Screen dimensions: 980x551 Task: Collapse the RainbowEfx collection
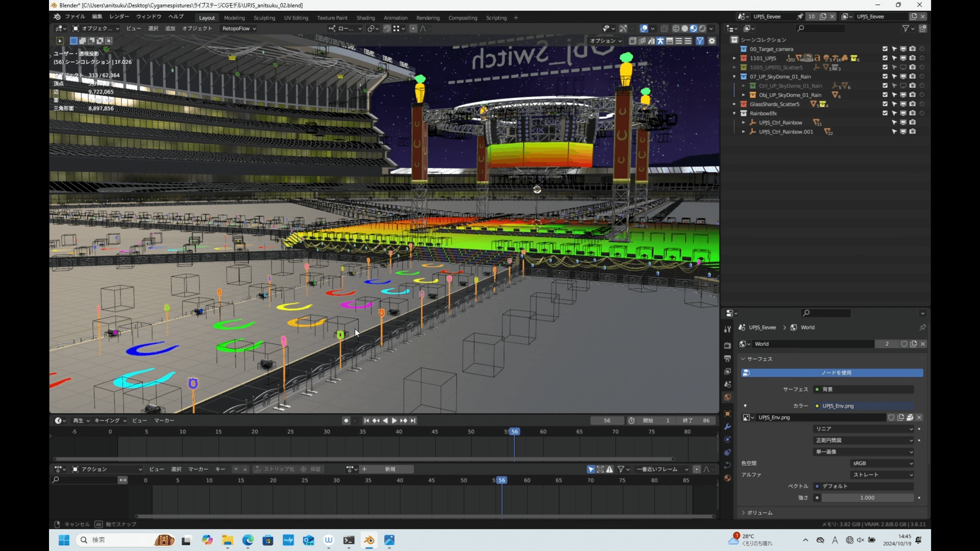tap(734, 113)
